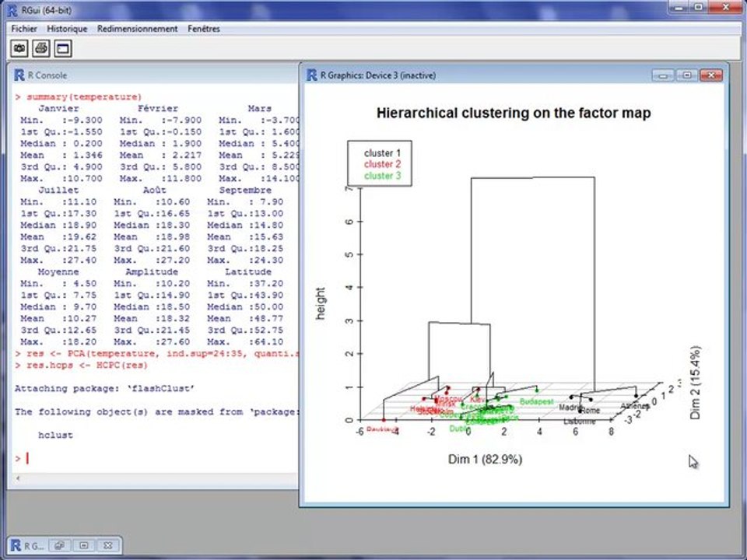Click the console input prompt line

tap(156, 459)
